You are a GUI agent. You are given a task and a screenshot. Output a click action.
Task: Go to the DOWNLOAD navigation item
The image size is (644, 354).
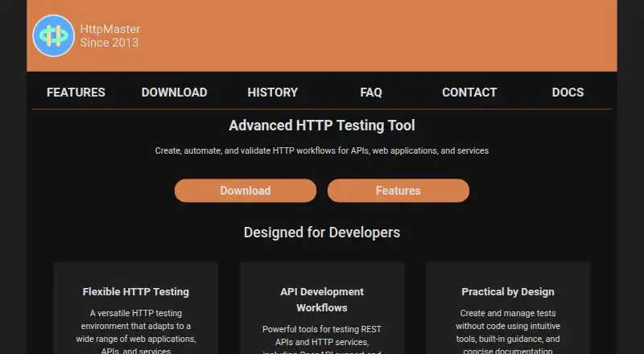pyautogui.click(x=174, y=93)
